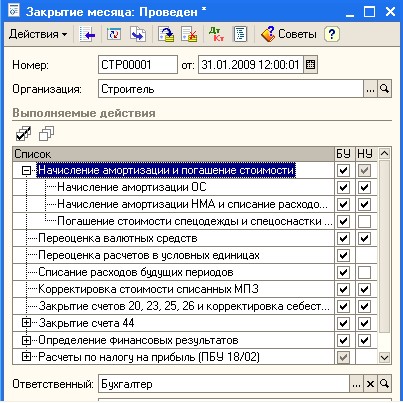Click the check all actions icon
This screenshot has width=403, height=403.
click(23, 134)
